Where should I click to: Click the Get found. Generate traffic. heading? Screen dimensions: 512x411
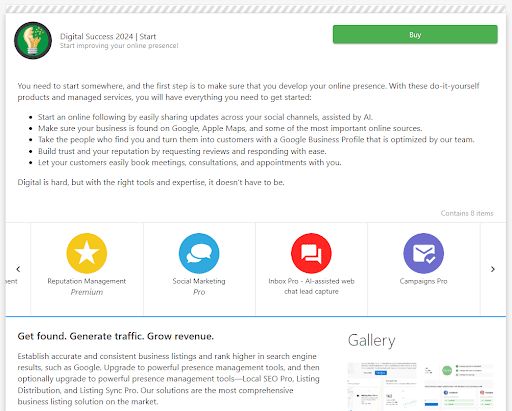tap(116, 336)
